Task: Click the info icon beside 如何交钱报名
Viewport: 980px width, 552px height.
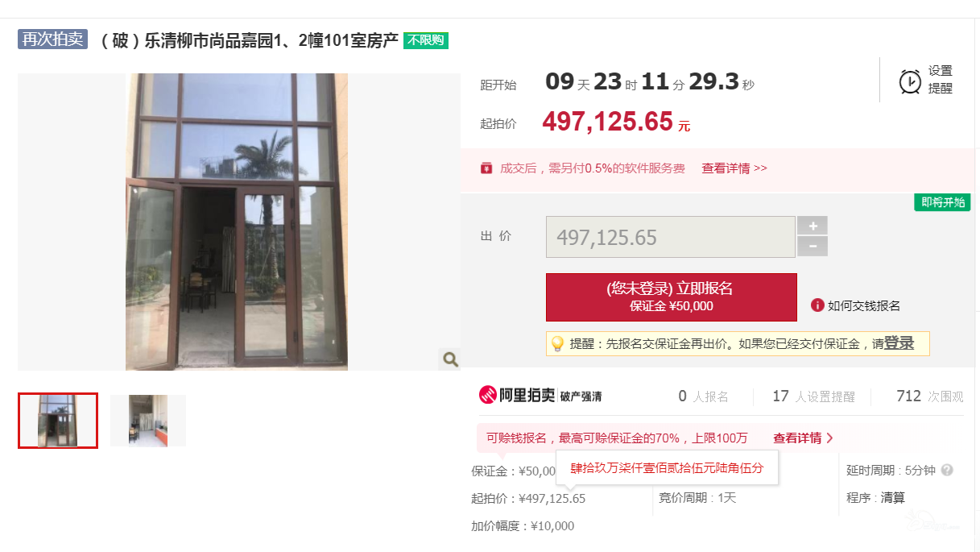Action: pos(817,305)
